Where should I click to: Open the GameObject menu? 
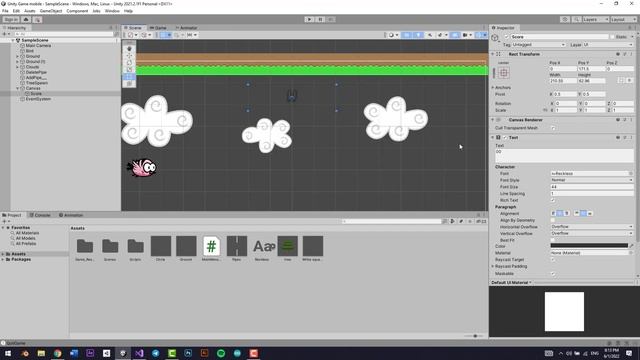pos(51,11)
